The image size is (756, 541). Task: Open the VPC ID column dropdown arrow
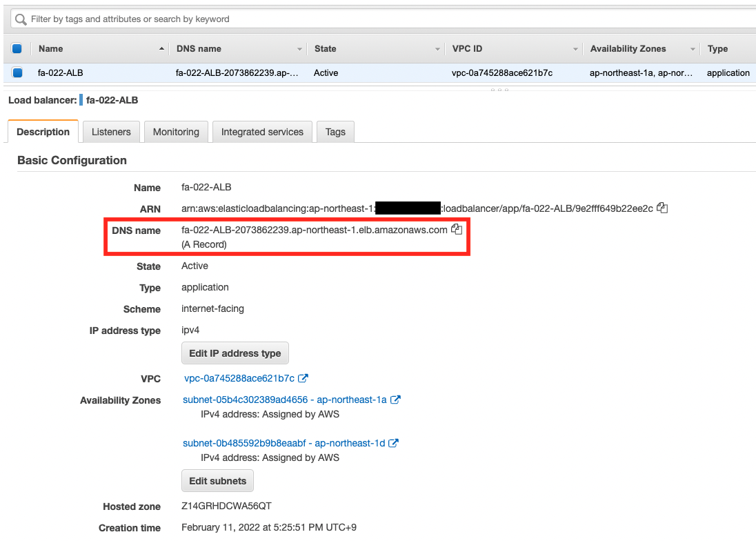(x=575, y=49)
